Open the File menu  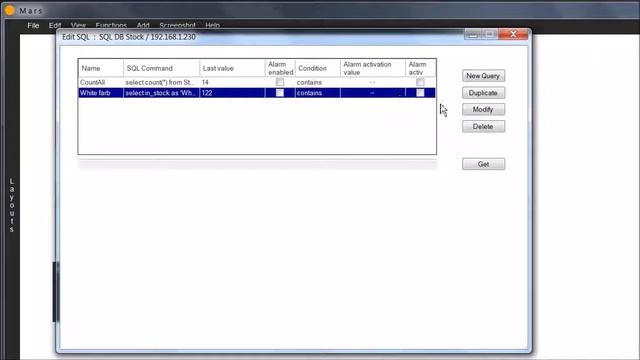(x=33, y=25)
